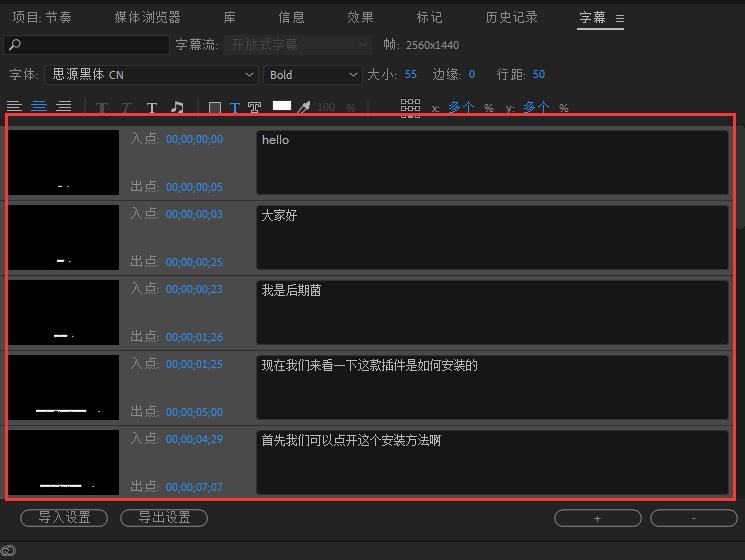Click the 大家好 caption text box
Viewport: 745px width, 560px height.
click(492, 237)
